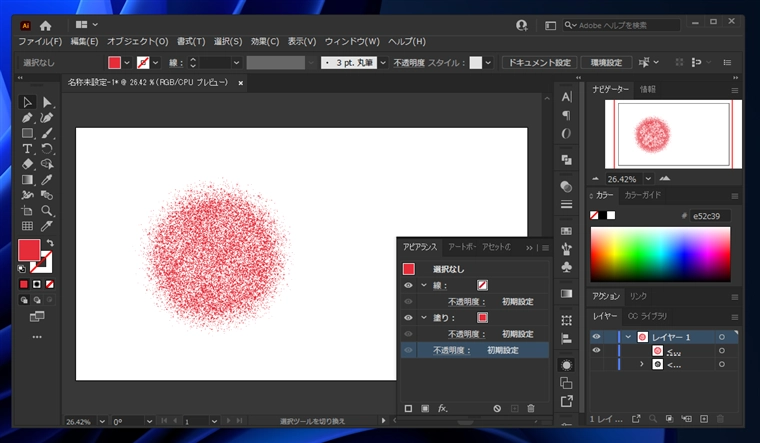The image size is (760, 443).
Task: Select the Rectangle tool
Action: [27, 133]
